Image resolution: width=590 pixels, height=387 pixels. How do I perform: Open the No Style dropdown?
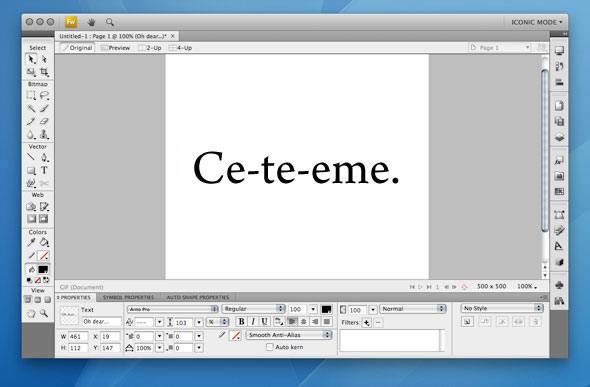pyautogui.click(x=502, y=308)
